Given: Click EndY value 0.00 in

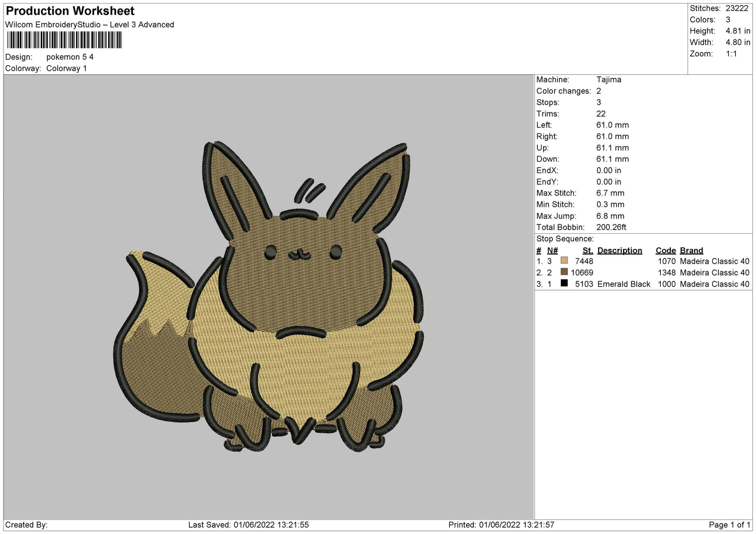Looking at the screenshot, I should tap(609, 182).
